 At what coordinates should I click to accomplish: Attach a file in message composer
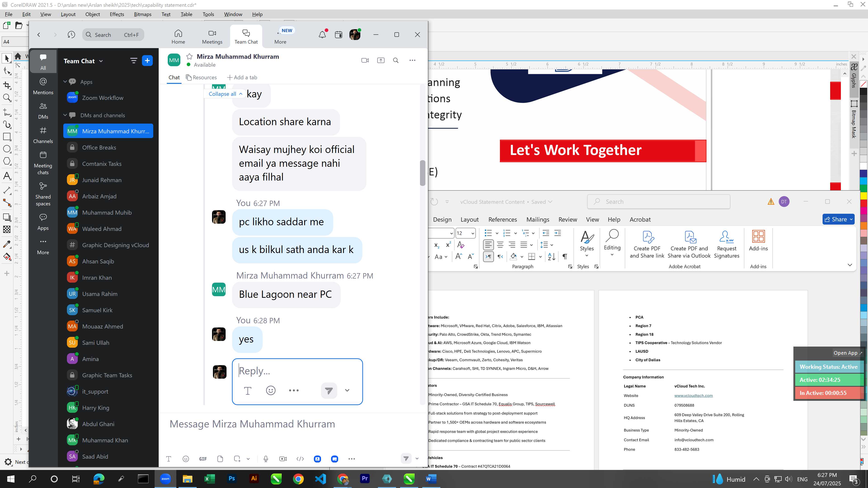coord(220,459)
